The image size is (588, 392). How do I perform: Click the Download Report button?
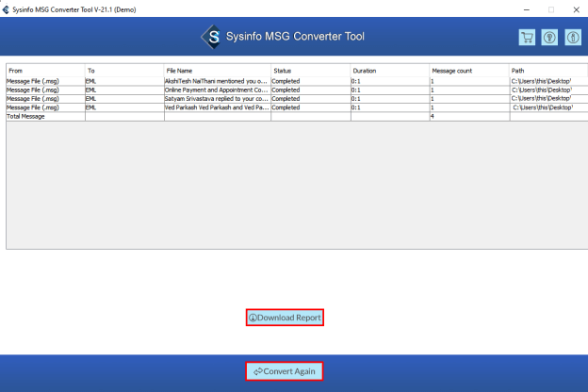click(285, 318)
